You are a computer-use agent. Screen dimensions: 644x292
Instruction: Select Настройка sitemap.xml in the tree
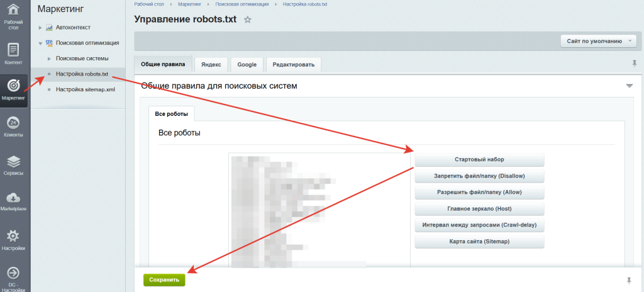(86, 89)
